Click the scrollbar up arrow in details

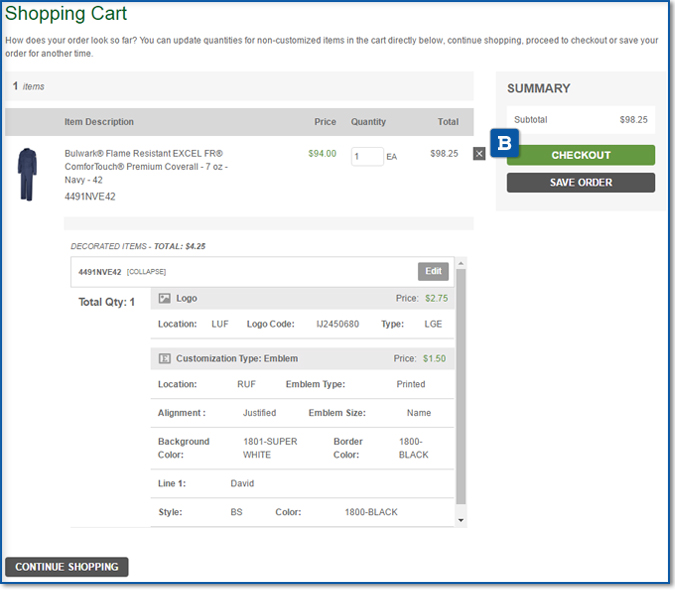(x=461, y=263)
